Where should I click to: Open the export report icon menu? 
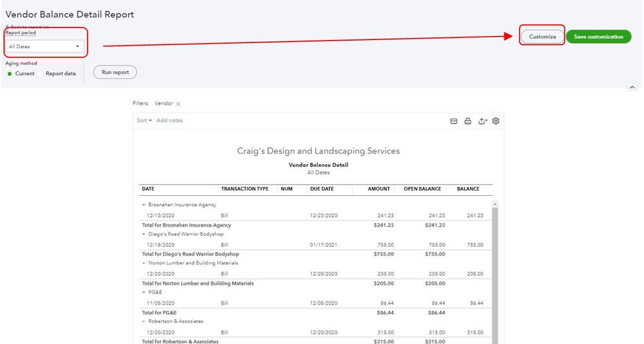click(x=483, y=121)
